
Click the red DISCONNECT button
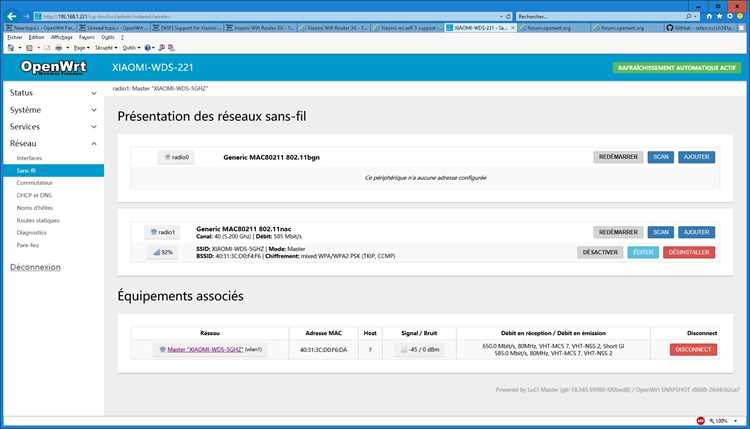[x=693, y=350]
